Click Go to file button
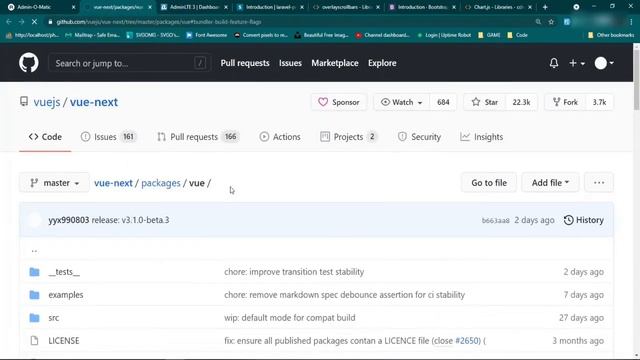Viewport: 640px width, 360px height. (x=489, y=183)
